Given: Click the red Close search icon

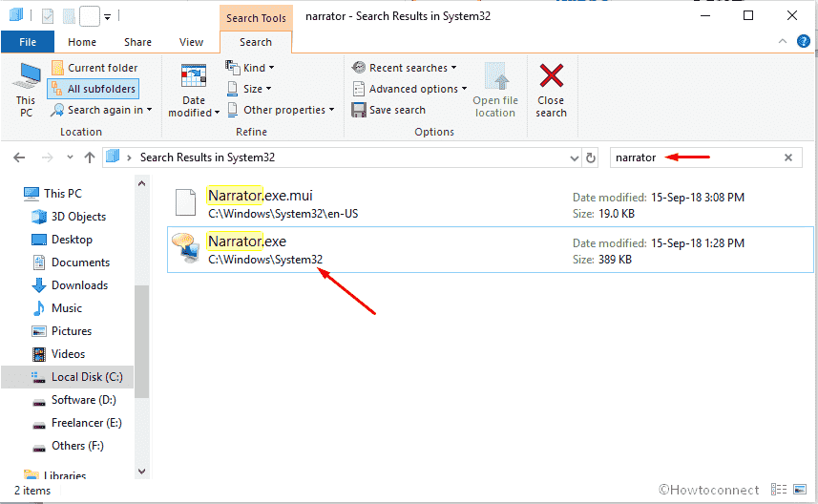Looking at the screenshot, I should pyautogui.click(x=552, y=75).
